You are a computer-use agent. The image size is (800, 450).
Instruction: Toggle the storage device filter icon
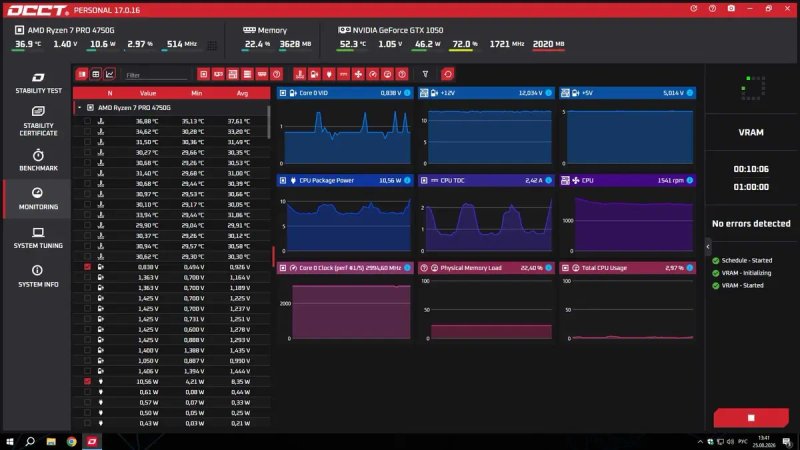[247, 74]
